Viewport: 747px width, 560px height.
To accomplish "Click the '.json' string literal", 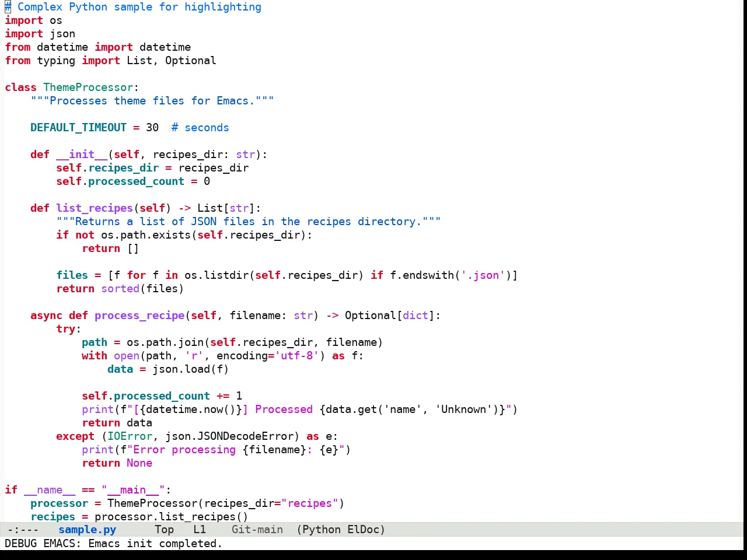I will tap(483, 275).
